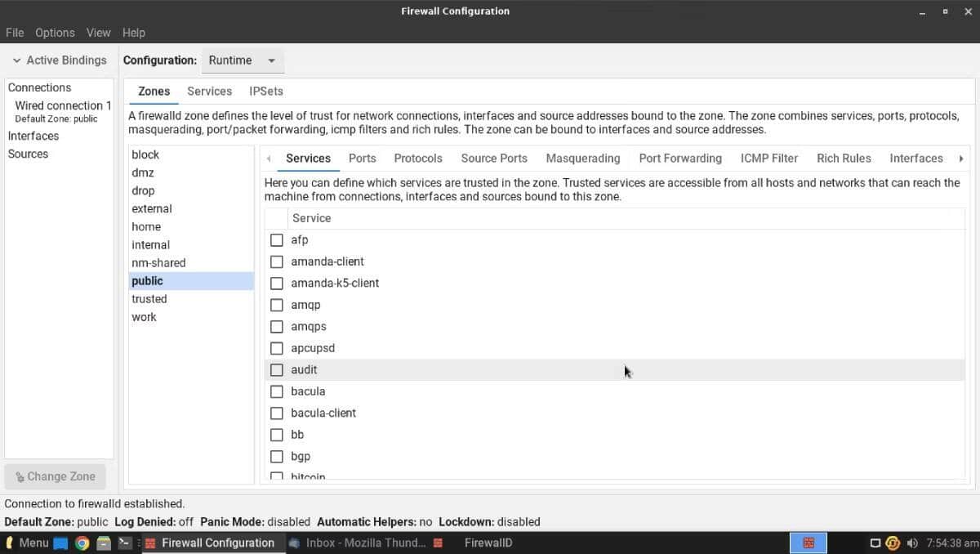Enable the afp service checkbox
The image size is (980, 554).
pos(277,239)
